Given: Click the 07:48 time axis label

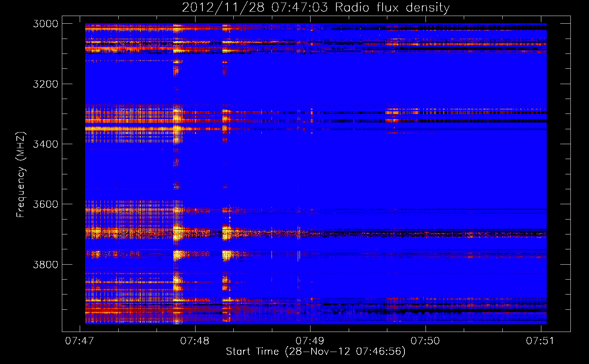Looking at the screenshot, I should point(195,341).
